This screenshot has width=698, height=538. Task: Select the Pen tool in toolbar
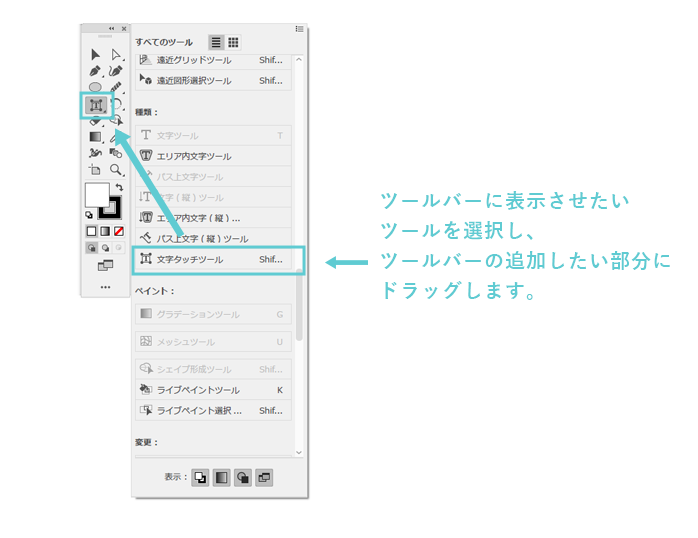coord(96,72)
